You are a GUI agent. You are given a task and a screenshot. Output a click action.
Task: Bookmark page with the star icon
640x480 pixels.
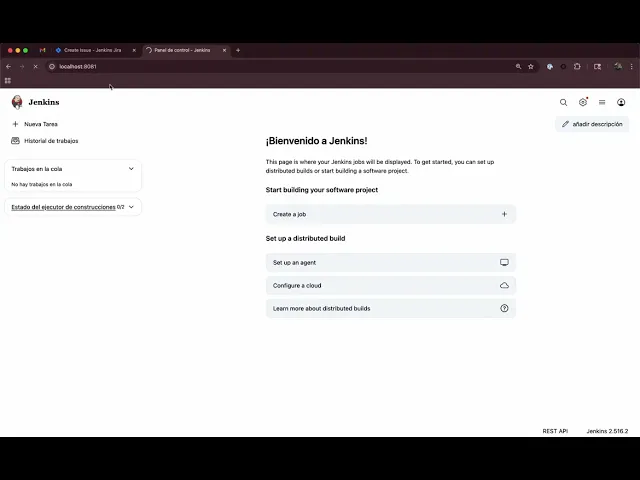click(531, 67)
